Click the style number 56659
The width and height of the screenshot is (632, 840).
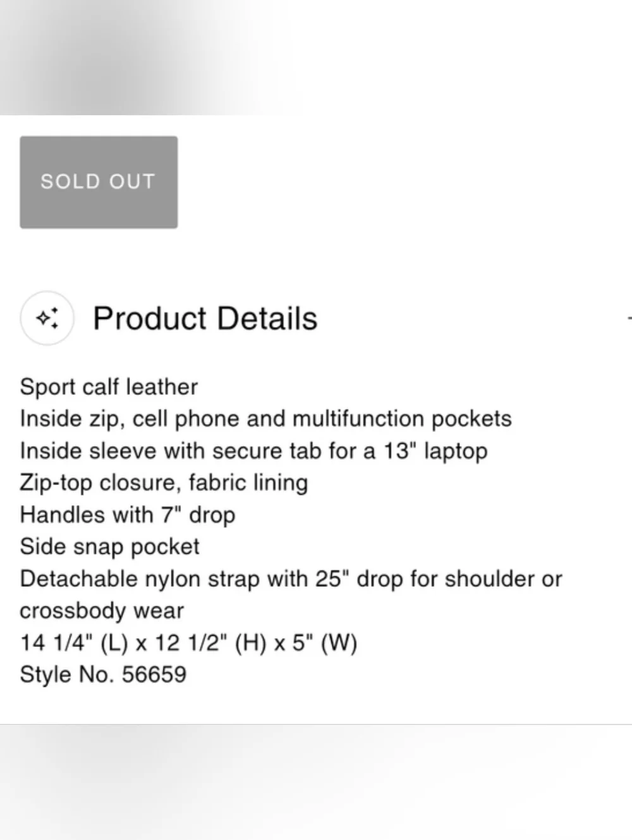154,675
